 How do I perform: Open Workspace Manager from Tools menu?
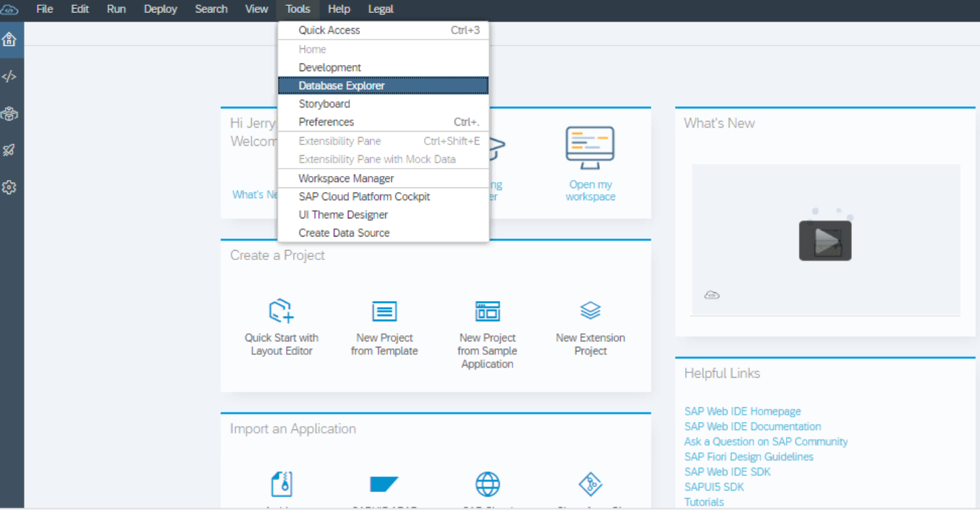(x=383, y=178)
